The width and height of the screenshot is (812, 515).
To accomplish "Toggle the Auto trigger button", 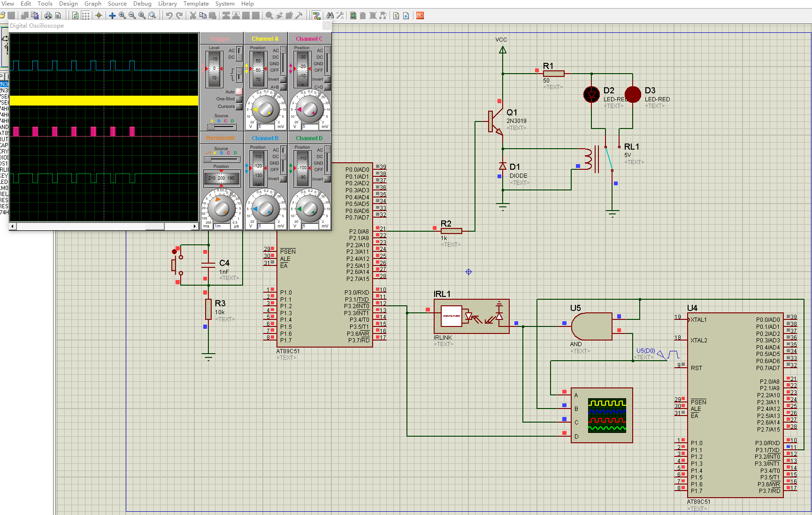I will pyautogui.click(x=239, y=92).
